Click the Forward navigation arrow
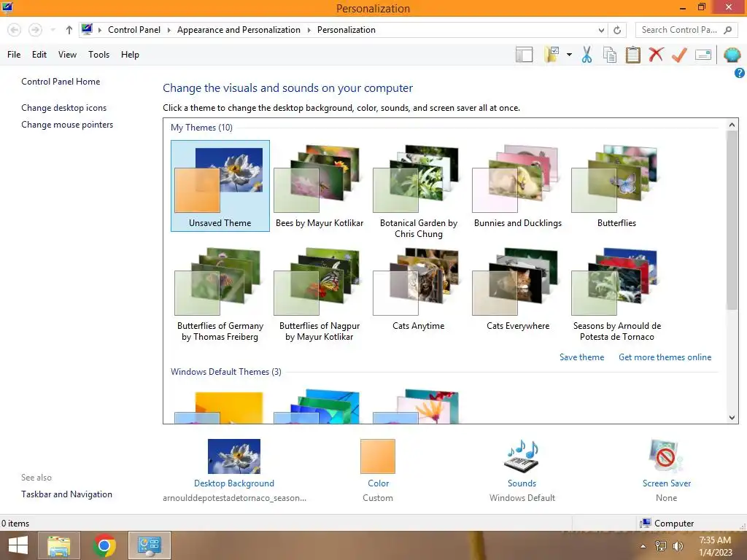747x560 pixels. pos(35,30)
